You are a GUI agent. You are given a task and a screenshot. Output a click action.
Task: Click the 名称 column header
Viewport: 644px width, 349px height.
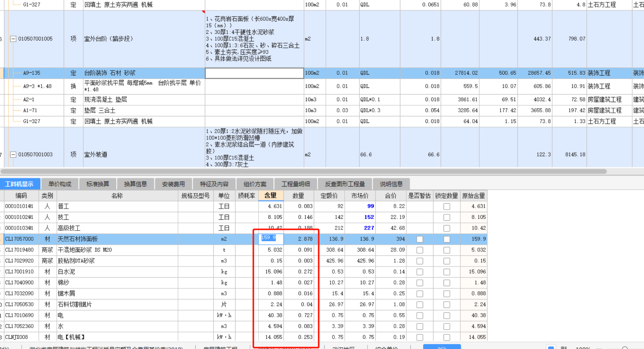tap(117, 196)
